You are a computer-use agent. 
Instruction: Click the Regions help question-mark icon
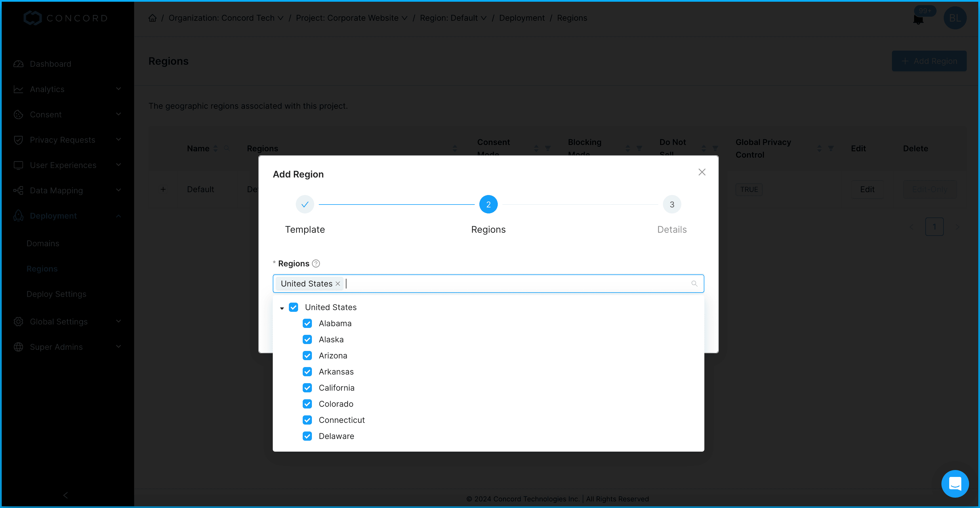[316, 263]
